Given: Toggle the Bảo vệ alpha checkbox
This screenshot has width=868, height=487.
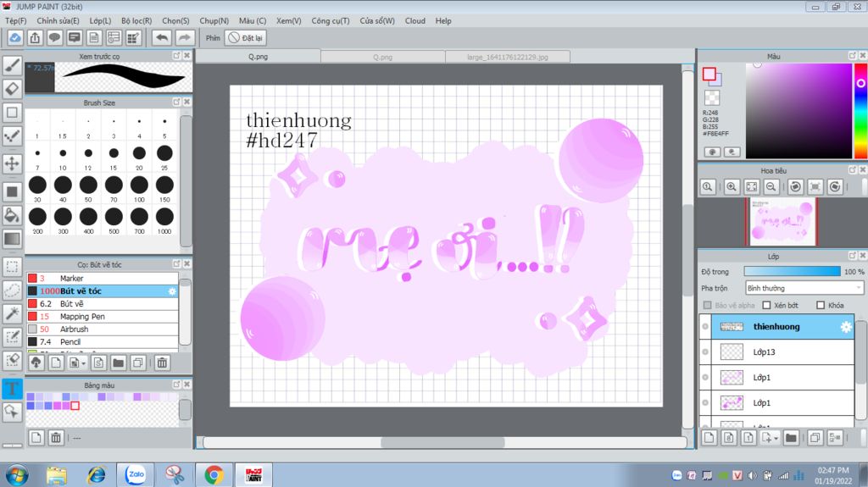Looking at the screenshot, I should [x=707, y=306].
